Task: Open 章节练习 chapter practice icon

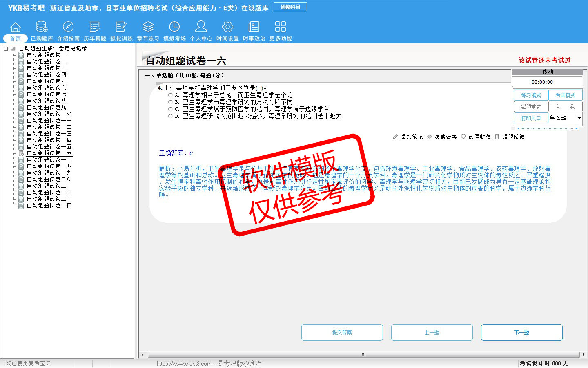Action: (148, 27)
